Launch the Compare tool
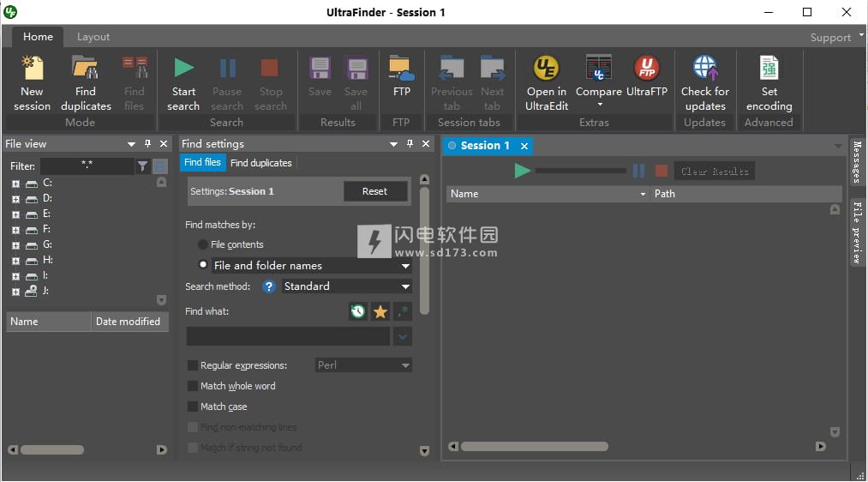Viewport: 868px width, 482px height. pyautogui.click(x=598, y=77)
